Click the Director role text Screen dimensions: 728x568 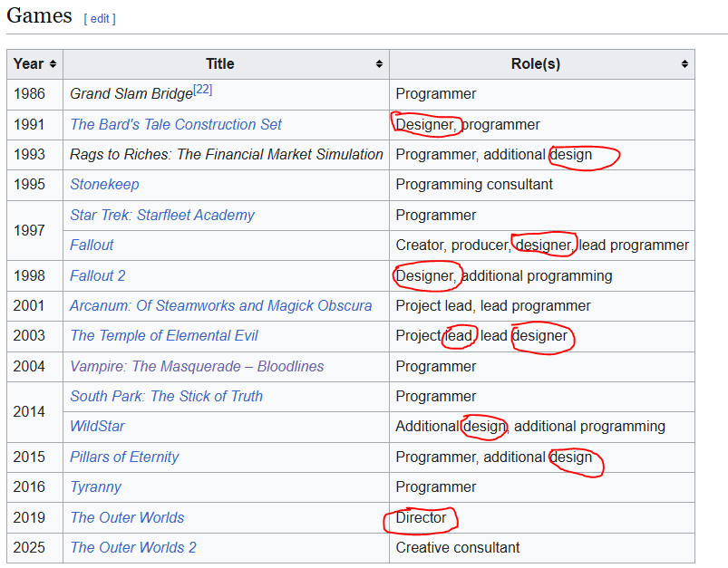click(421, 517)
